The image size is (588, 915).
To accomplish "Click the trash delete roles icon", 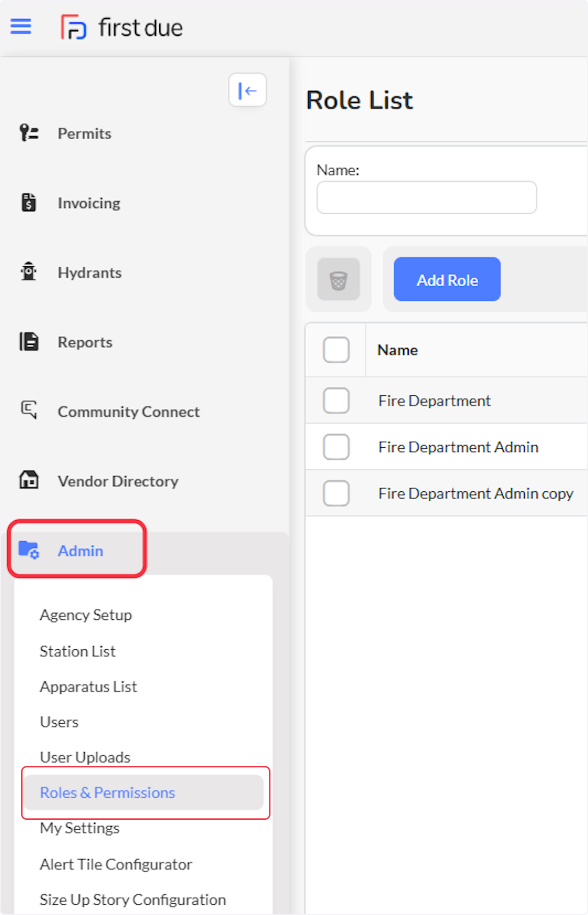I will coord(339,280).
